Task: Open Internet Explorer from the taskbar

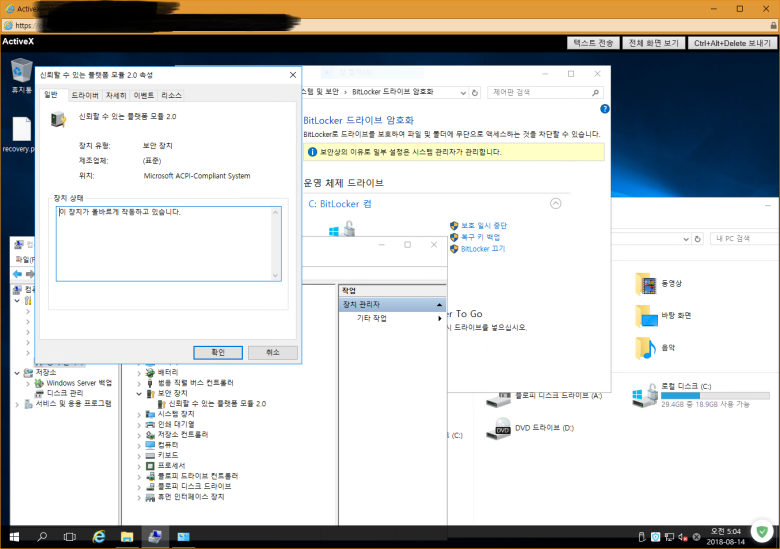Action: 99,537
